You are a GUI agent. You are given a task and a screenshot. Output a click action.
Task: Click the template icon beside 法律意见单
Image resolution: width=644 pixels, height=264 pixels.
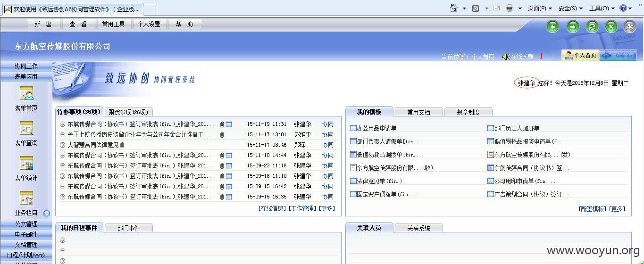353,181
